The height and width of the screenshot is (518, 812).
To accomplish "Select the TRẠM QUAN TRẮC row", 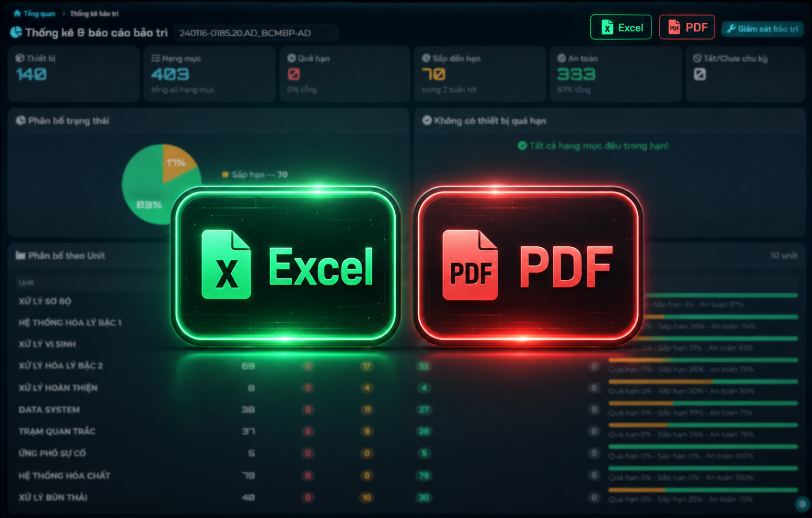I will [407, 431].
